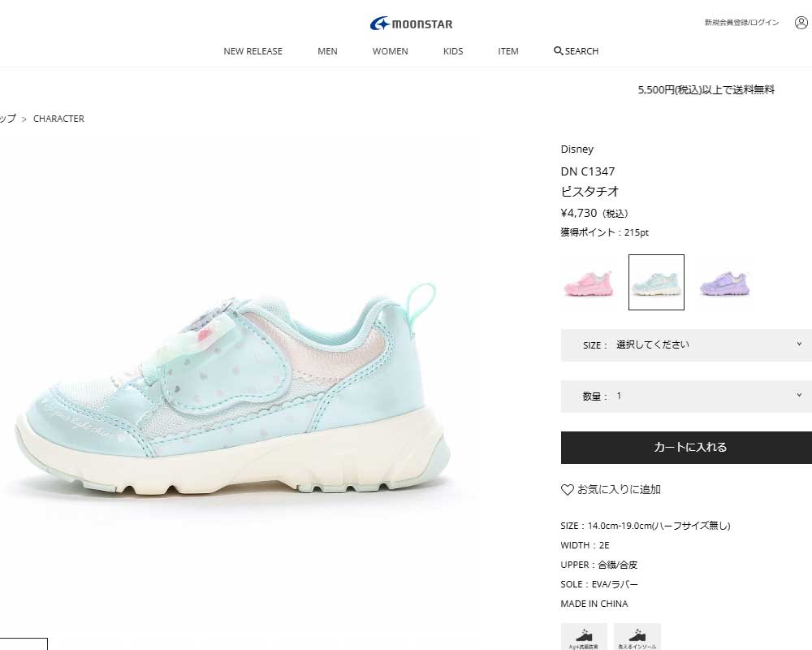Select the pink shoe color variant

pyautogui.click(x=588, y=283)
